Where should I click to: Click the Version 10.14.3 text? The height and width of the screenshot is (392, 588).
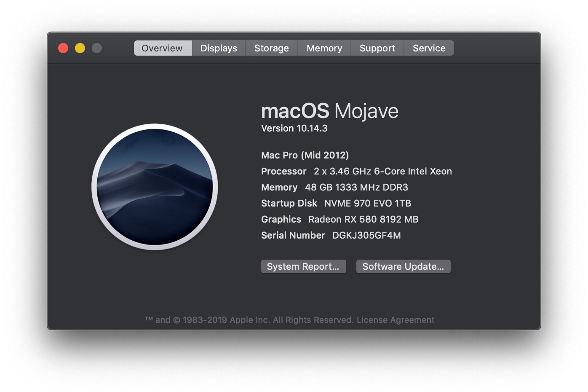pos(294,129)
